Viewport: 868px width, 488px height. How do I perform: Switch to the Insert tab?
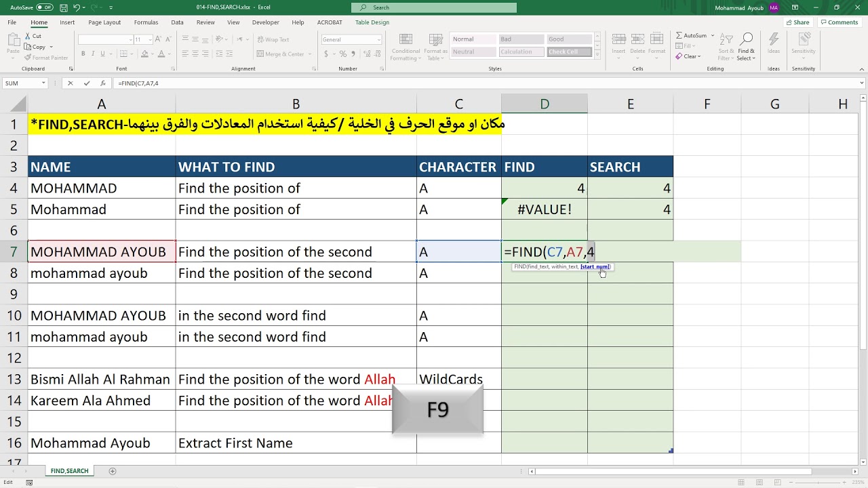click(x=67, y=22)
